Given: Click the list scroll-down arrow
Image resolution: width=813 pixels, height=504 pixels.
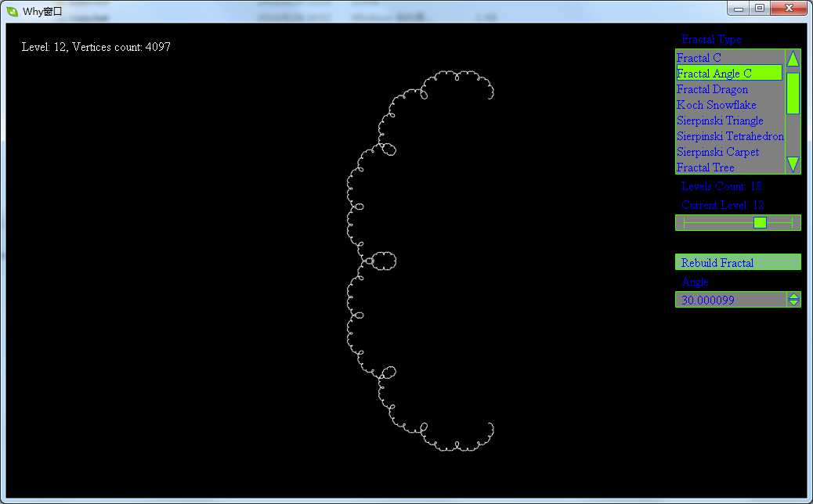Looking at the screenshot, I should (793, 164).
